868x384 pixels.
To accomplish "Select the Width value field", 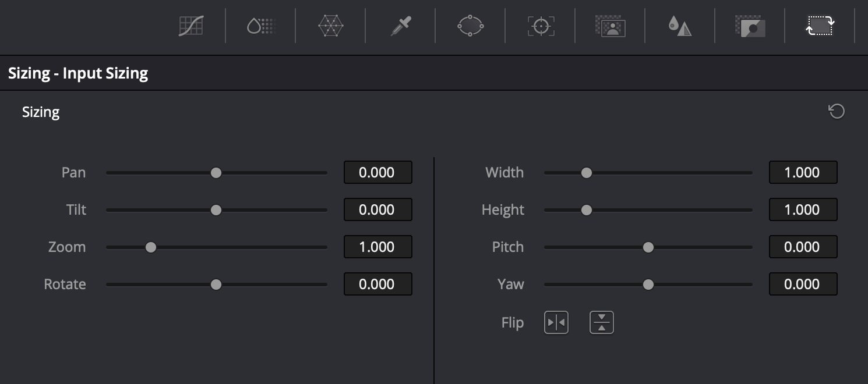I will tap(803, 172).
